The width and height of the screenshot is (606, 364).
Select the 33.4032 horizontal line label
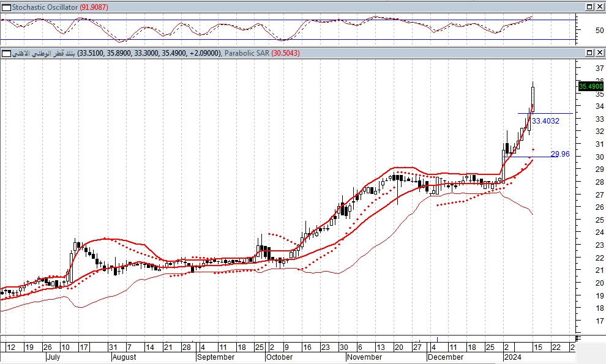point(545,121)
